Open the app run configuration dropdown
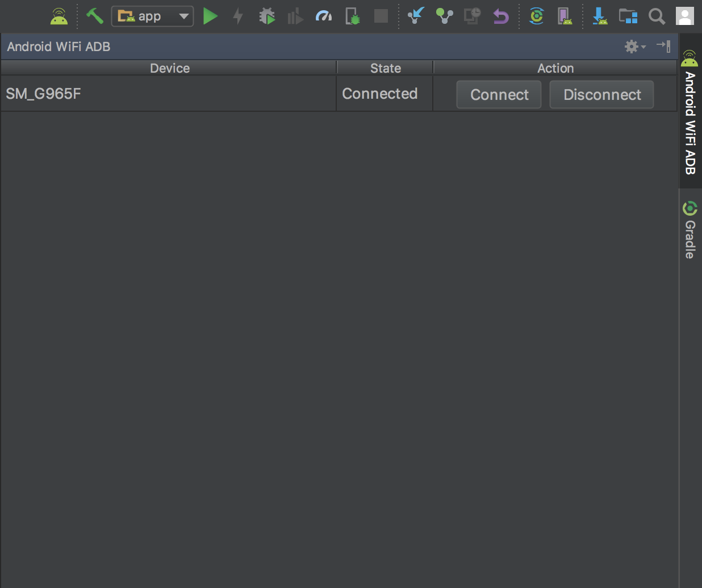Viewport: 702px width, 588px height. tap(152, 16)
